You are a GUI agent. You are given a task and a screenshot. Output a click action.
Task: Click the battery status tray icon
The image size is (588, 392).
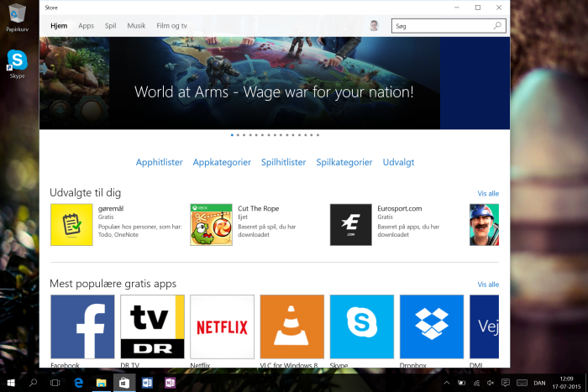[461, 383]
